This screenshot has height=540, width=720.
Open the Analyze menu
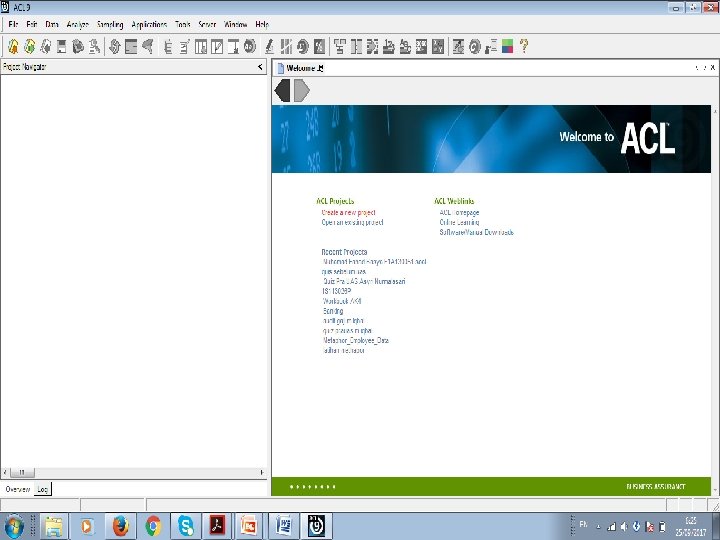tap(78, 24)
